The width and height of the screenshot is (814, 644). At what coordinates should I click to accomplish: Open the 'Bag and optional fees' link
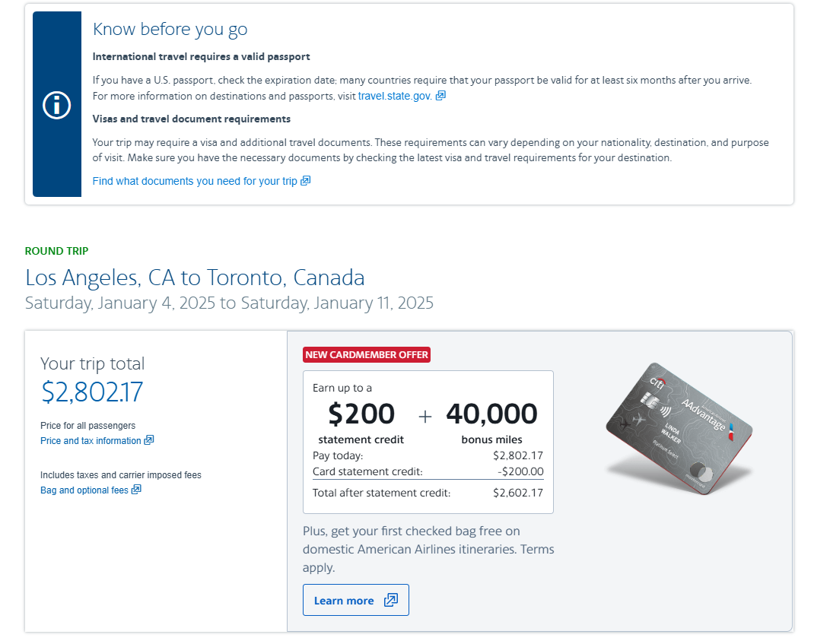pyautogui.click(x=84, y=490)
